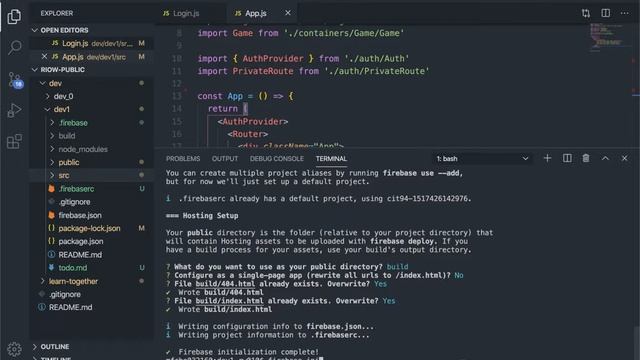Collapse the Open Editors section
This screenshot has height=360, width=640.
pos(35,30)
